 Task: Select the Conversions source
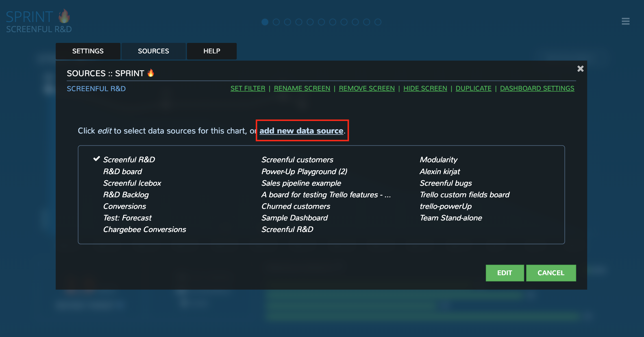coord(124,206)
